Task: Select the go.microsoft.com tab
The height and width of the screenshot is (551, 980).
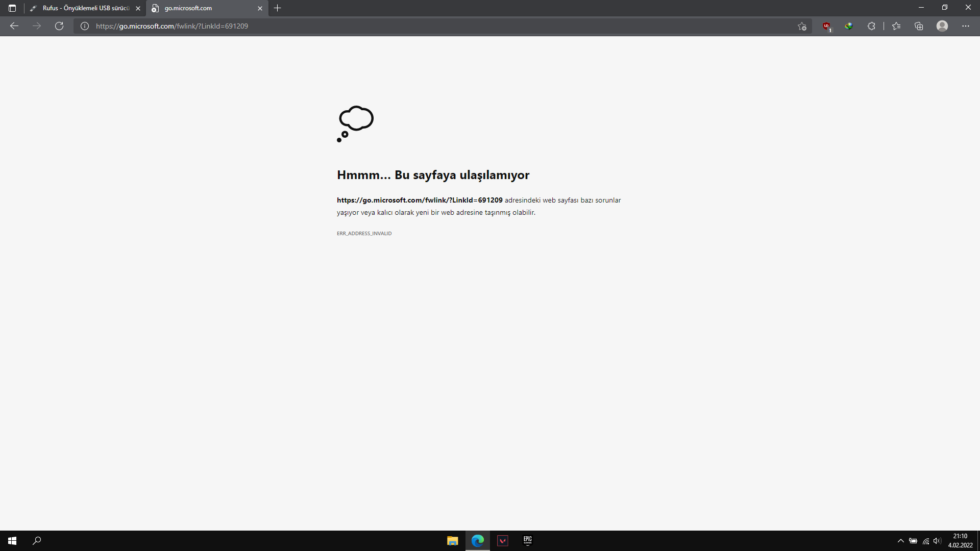Action: tap(204, 8)
